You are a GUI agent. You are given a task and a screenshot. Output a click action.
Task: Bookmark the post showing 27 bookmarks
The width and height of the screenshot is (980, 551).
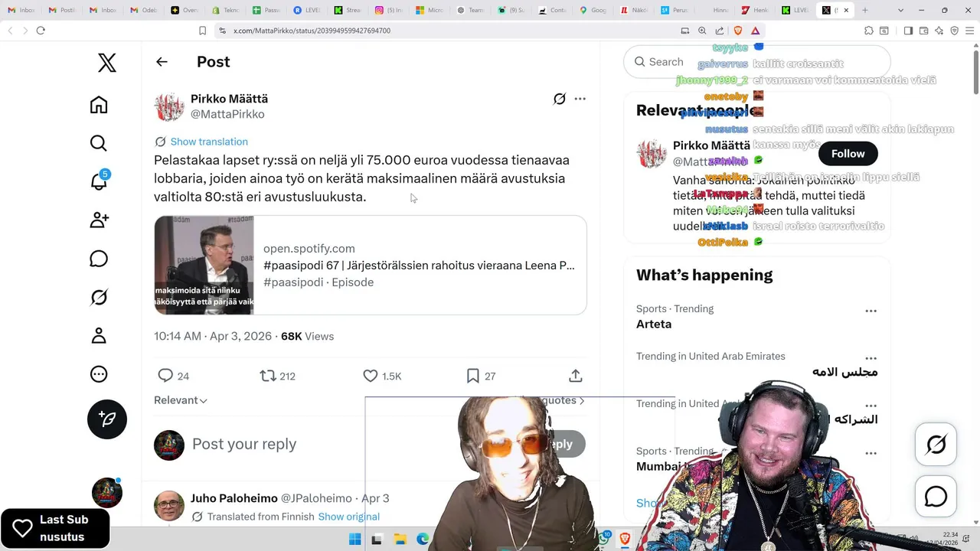(481, 376)
